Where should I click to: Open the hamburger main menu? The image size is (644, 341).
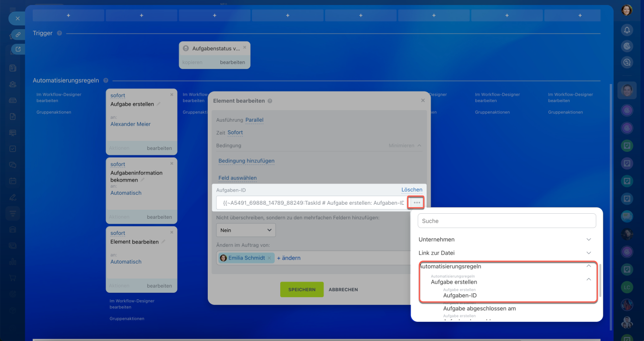(x=13, y=9)
